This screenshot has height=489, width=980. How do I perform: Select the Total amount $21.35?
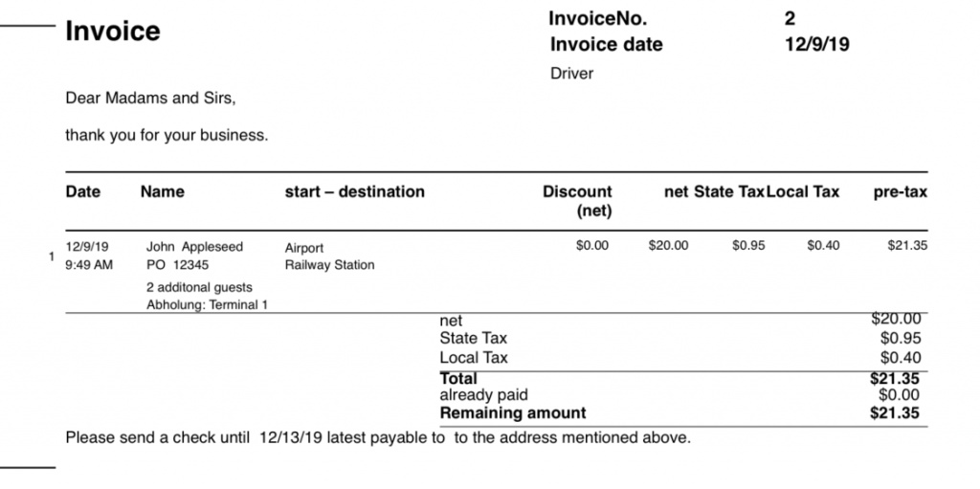[x=895, y=378]
